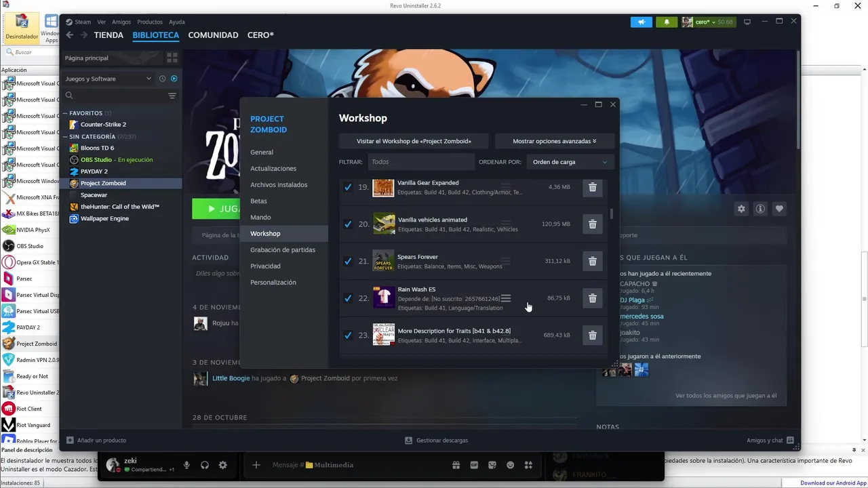
Task: Go back with Steam navigation arrow
Action: click(69, 35)
